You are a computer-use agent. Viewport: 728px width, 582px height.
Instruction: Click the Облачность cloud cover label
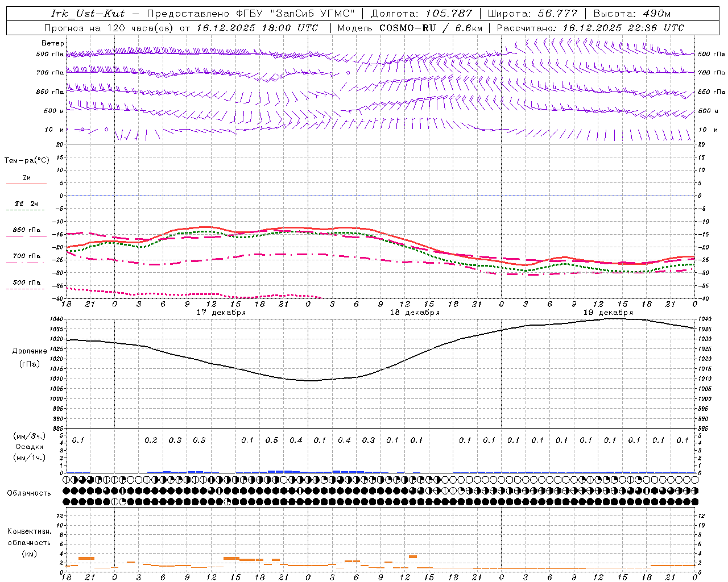tap(29, 493)
